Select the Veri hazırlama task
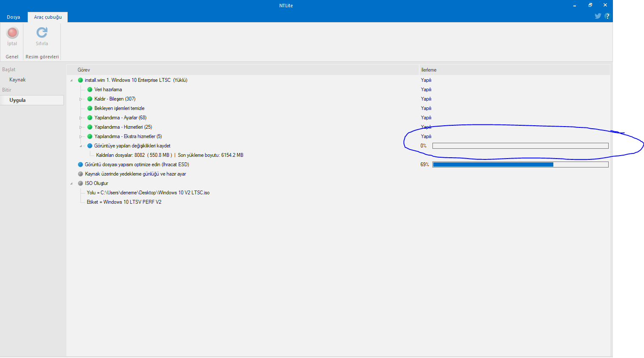The image size is (644, 358). 108,89
